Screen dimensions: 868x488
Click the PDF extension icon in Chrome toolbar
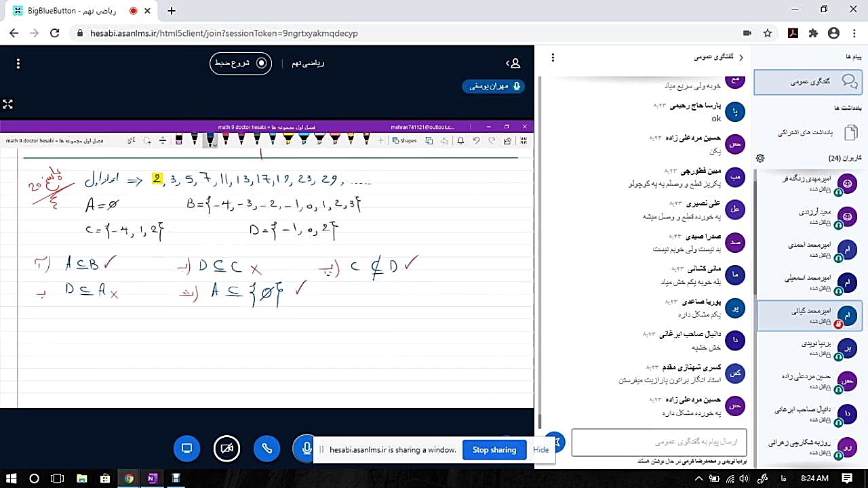(x=793, y=33)
